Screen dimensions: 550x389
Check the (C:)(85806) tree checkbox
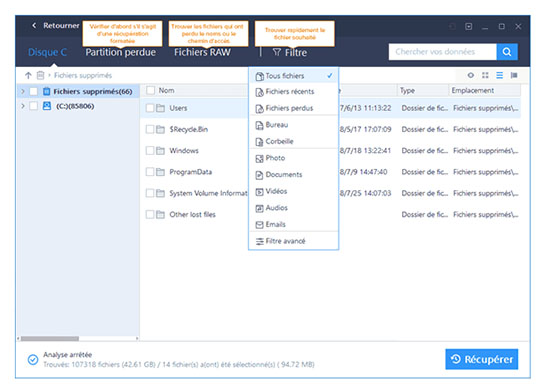coord(33,106)
